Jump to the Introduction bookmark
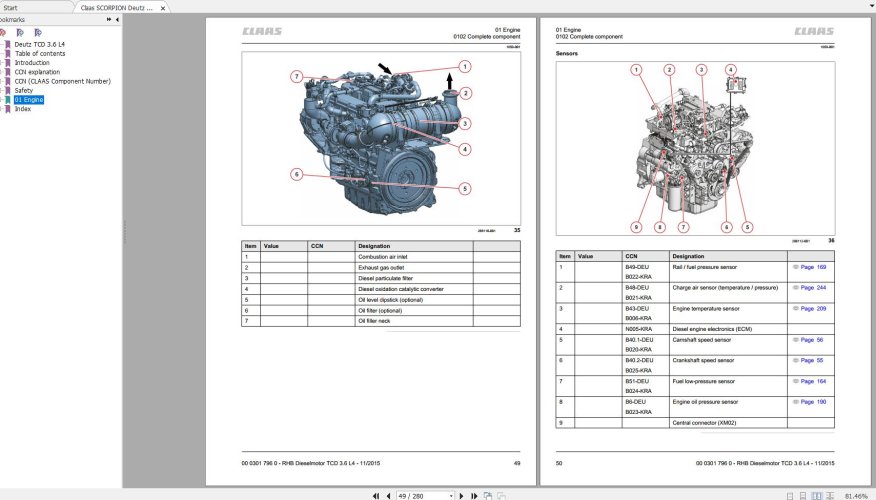Viewport: 876px width, 500px height. (32, 63)
